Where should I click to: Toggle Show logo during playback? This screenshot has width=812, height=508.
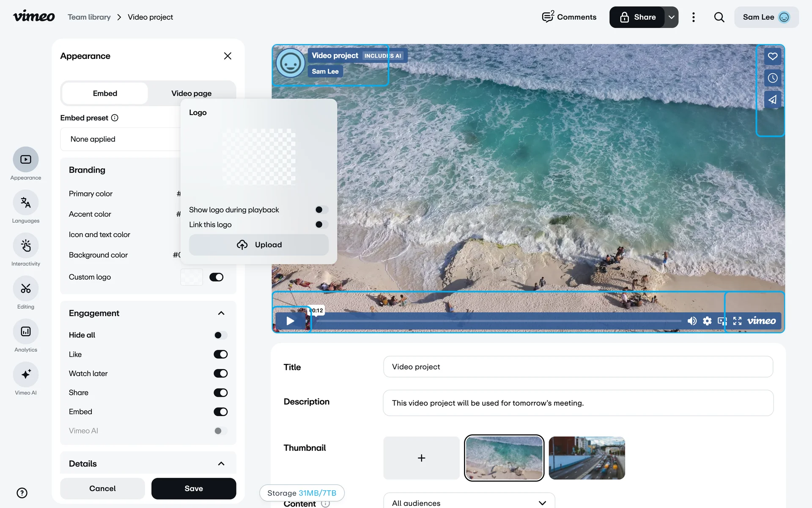(321, 210)
